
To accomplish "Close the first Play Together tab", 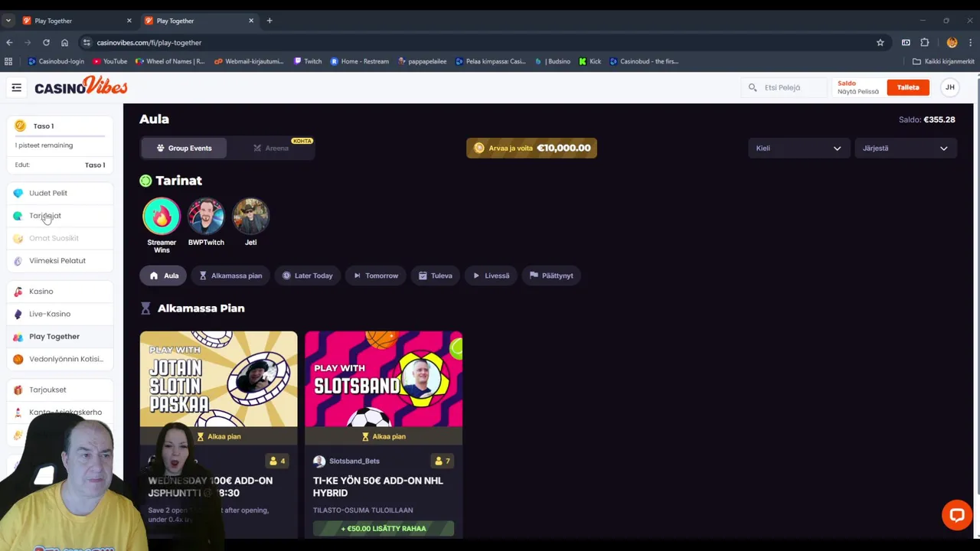I will coord(129,21).
